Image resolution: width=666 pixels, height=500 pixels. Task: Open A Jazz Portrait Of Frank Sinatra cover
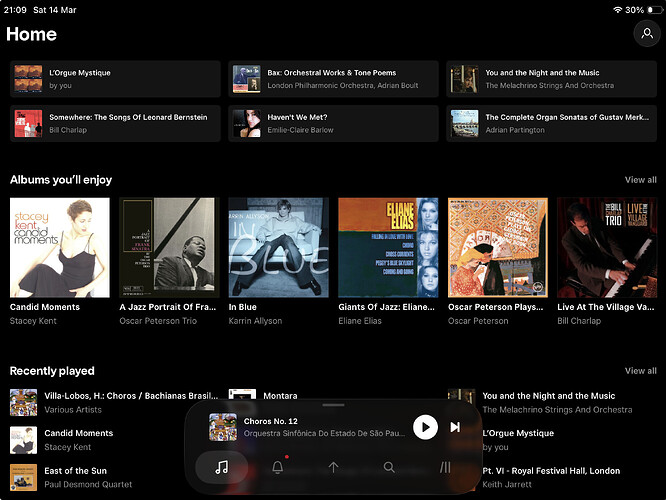169,248
